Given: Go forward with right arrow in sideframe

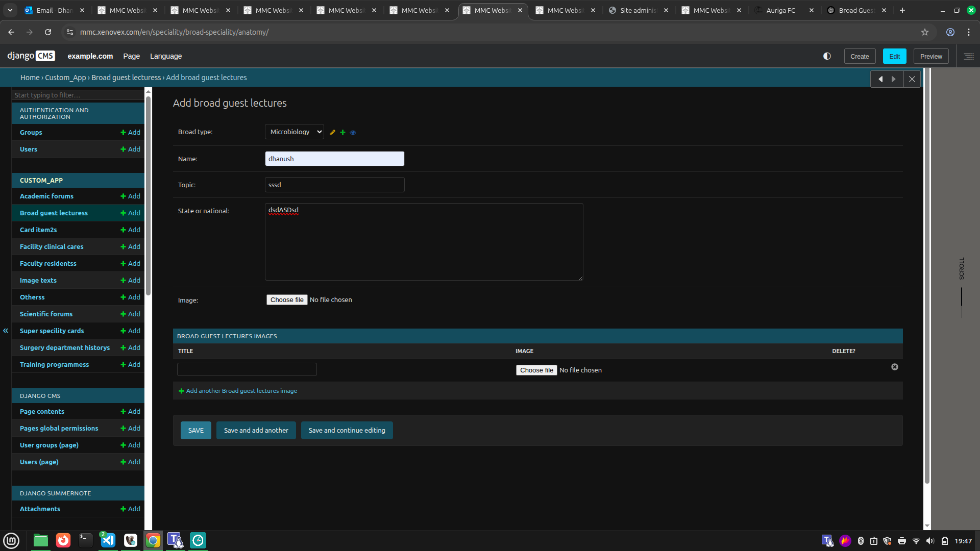Looking at the screenshot, I should pos(894,79).
